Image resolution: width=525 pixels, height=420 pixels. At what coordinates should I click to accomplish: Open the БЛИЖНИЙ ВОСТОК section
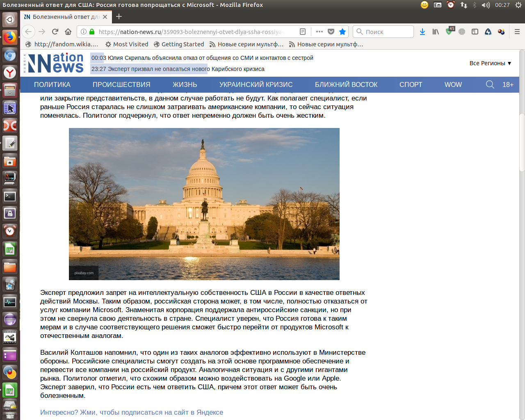[346, 84]
